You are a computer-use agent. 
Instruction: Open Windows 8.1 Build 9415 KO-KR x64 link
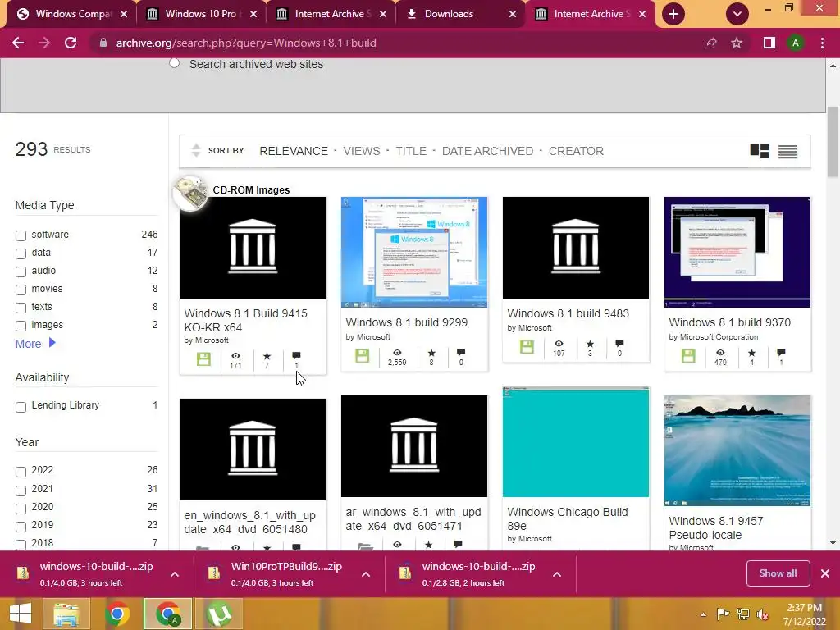pyautogui.click(x=246, y=321)
